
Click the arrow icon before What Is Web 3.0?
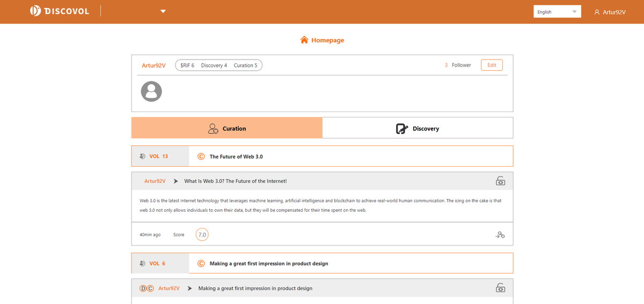(x=176, y=181)
